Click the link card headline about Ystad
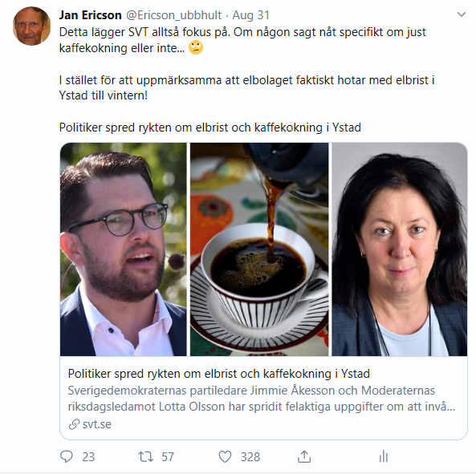The width and height of the screenshot is (476, 474). pos(219,374)
